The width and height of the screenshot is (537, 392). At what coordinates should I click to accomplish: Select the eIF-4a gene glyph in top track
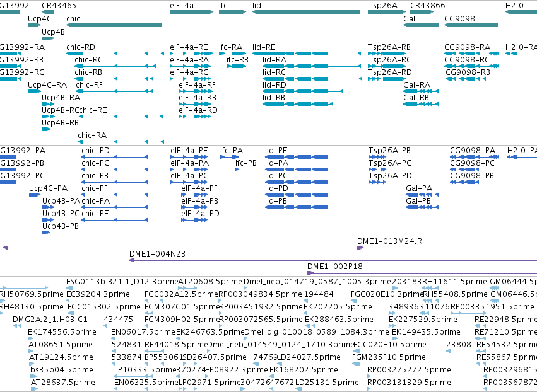click(191, 12)
